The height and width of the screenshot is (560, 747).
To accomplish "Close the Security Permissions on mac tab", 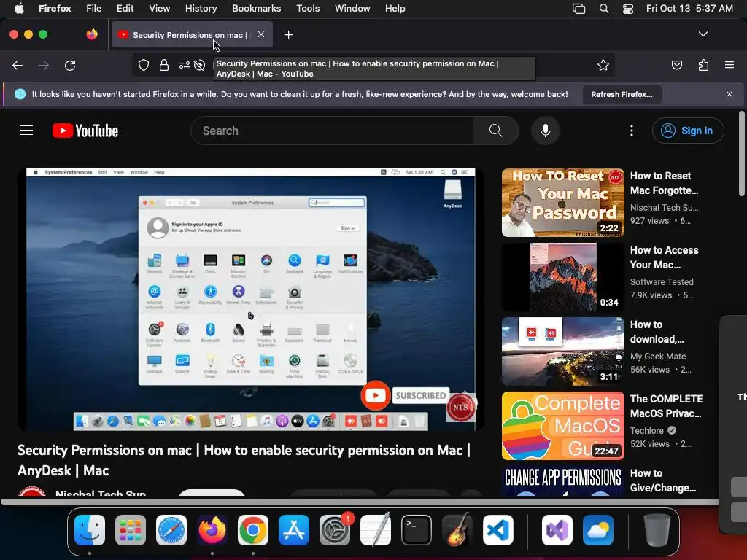I will [x=261, y=34].
